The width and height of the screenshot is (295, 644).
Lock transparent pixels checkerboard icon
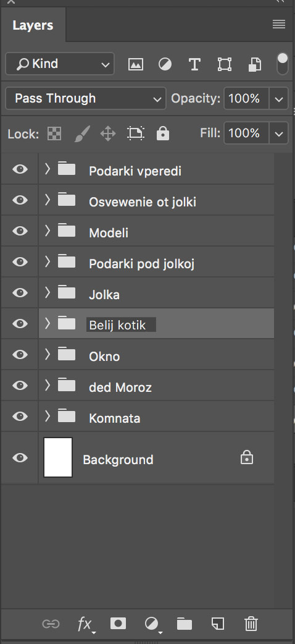[54, 133]
